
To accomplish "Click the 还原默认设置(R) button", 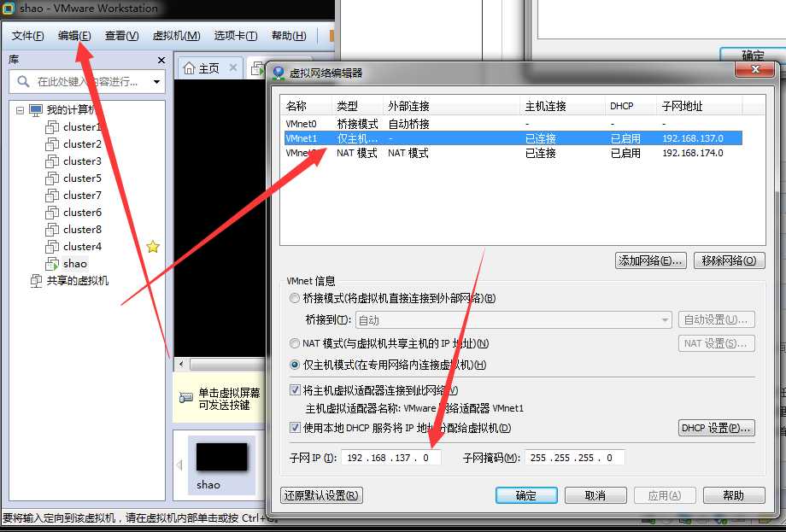I will pos(321,495).
